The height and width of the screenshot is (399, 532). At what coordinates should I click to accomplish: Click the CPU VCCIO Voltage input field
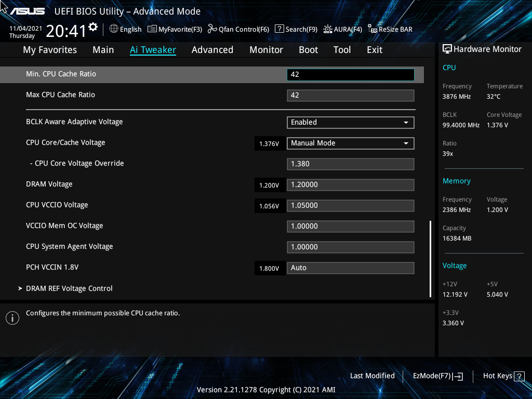[x=351, y=206]
